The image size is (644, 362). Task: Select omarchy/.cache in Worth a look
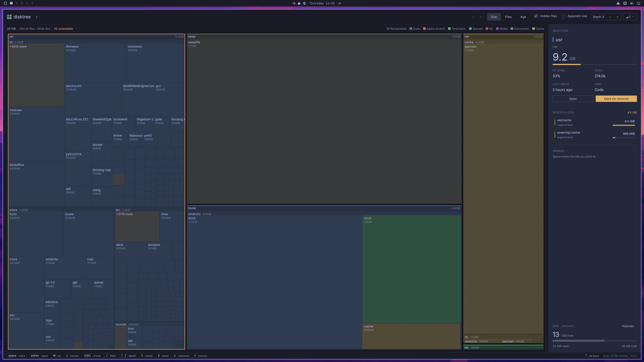(x=595, y=135)
